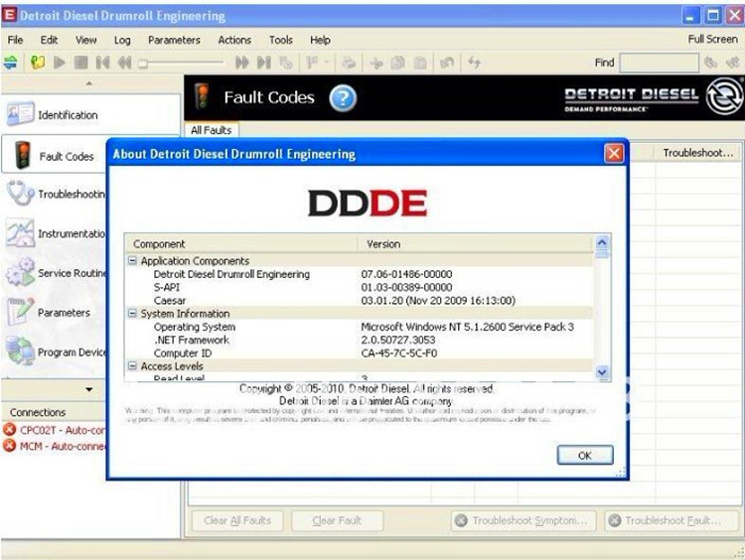Open the Tools menu
Viewport: 745px width, 560px height.
coord(281,40)
